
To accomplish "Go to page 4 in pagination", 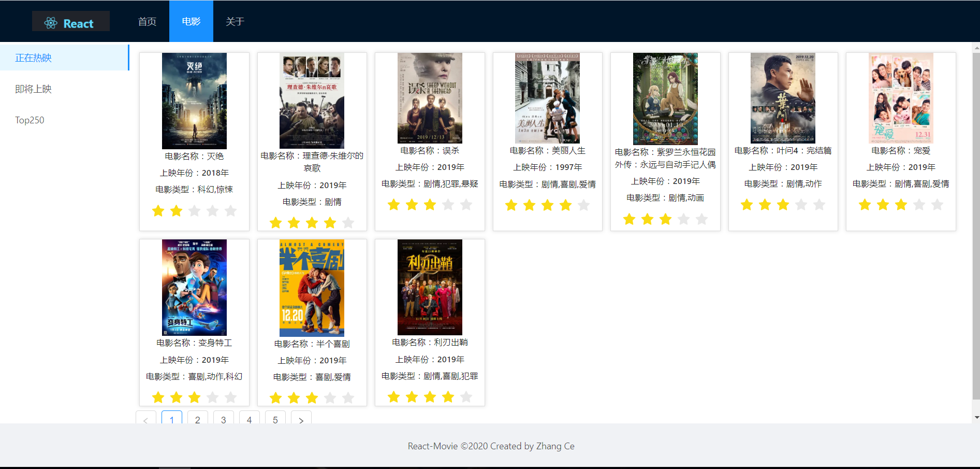I will 250,418.
